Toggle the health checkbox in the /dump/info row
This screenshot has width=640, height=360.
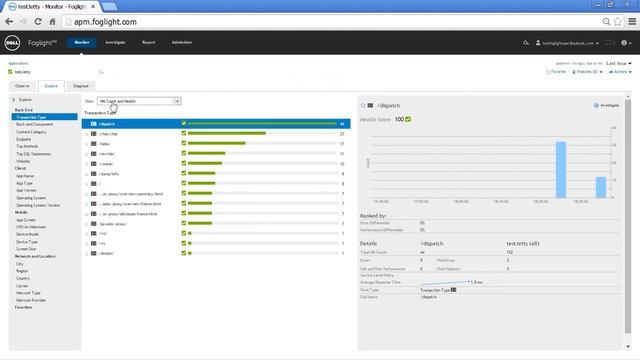[184, 173]
